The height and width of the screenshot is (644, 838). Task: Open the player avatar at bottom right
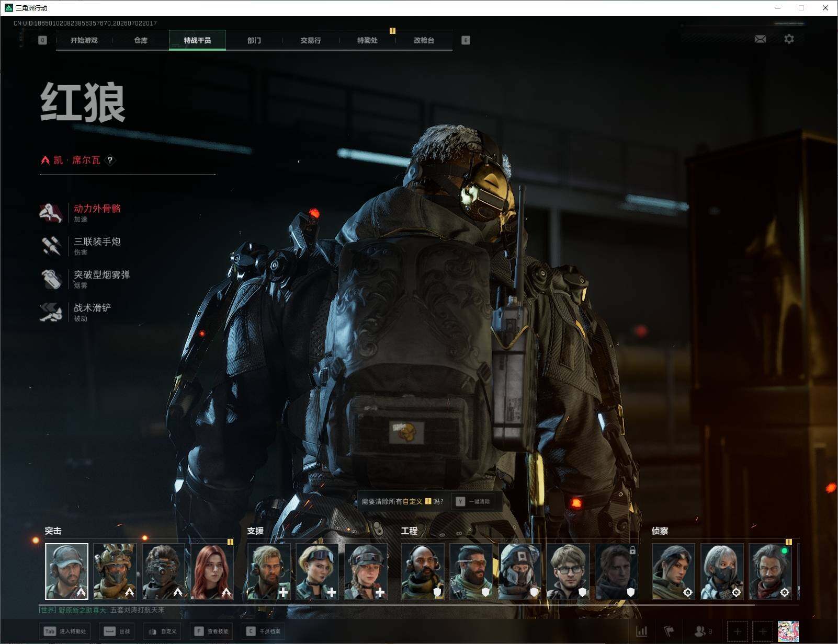coord(788,631)
